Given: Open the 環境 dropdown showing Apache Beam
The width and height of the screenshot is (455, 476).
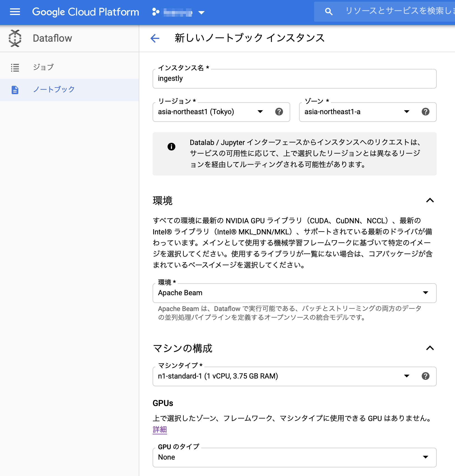Looking at the screenshot, I should (294, 293).
